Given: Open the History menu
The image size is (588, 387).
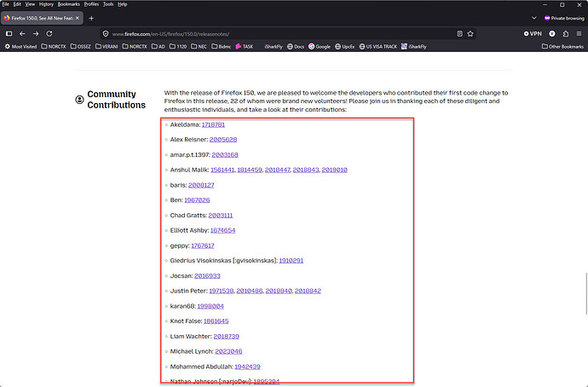Looking at the screenshot, I should pos(46,4).
